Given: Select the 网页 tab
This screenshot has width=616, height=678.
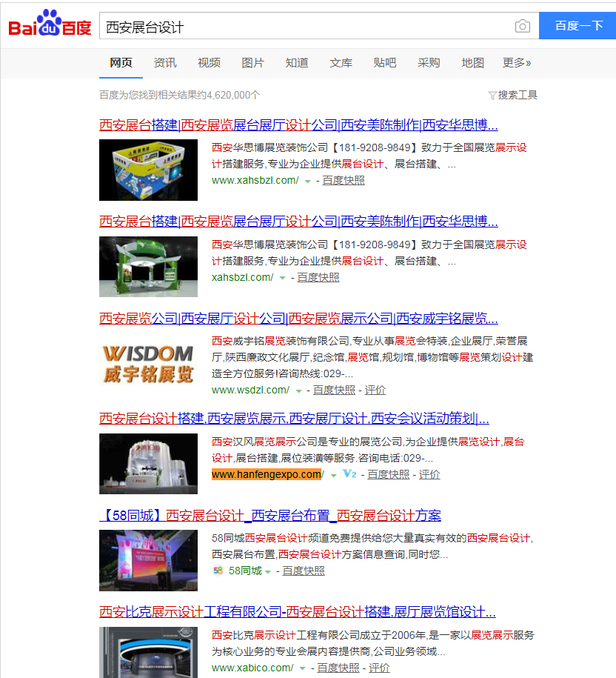Looking at the screenshot, I should point(121,63).
